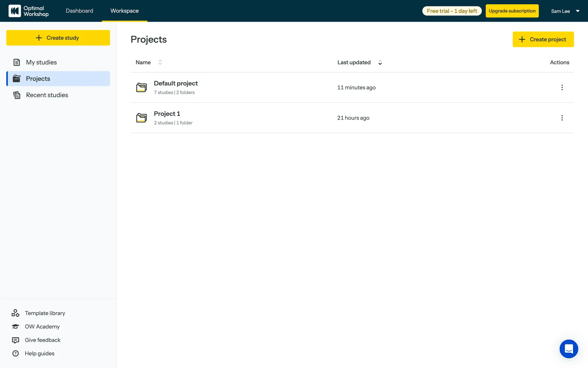Open the intercom chat bubble
The height and width of the screenshot is (368, 588).
pyautogui.click(x=569, y=349)
